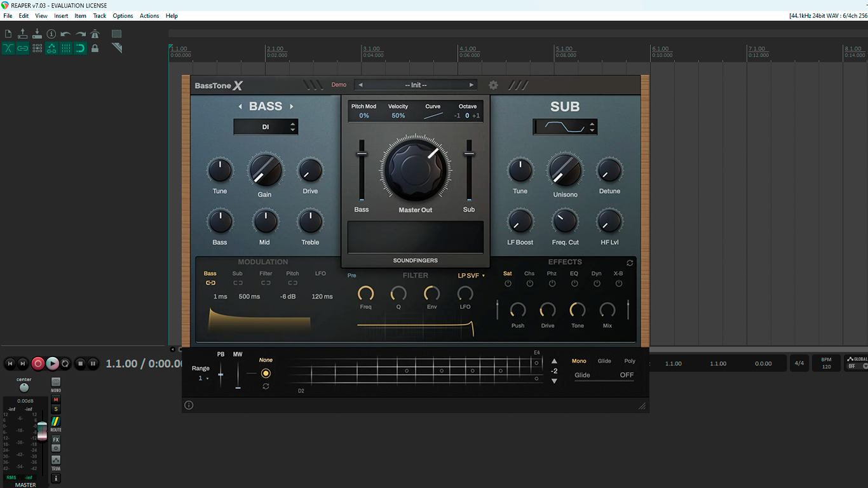
Task: Click the red Record button
Action: coord(38,364)
